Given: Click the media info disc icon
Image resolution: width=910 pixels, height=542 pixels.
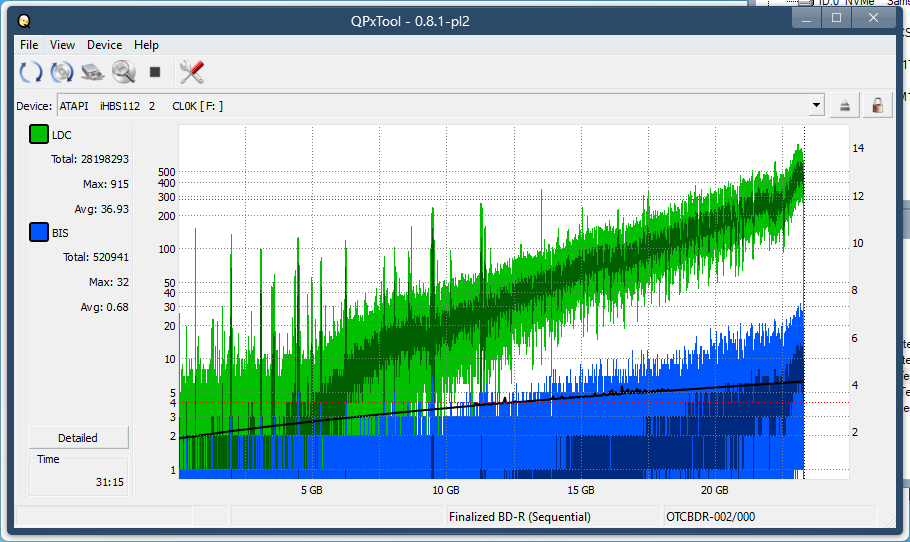Looking at the screenshot, I should [62, 72].
